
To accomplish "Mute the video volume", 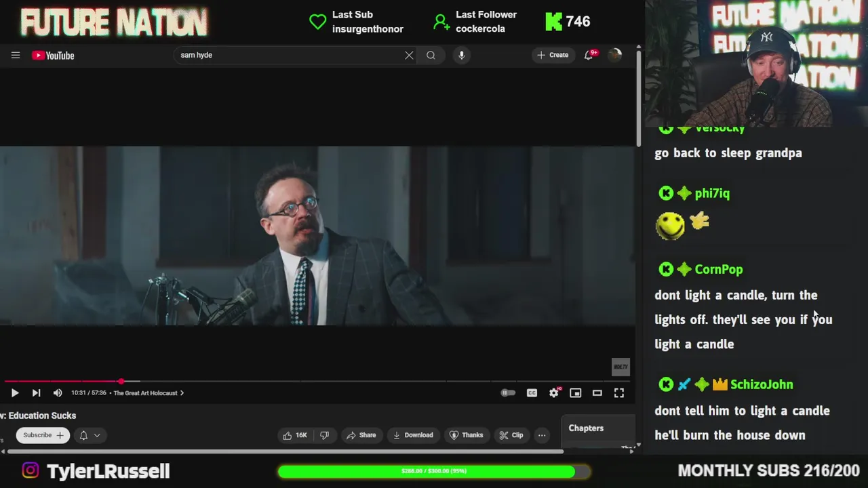I will (58, 393).
